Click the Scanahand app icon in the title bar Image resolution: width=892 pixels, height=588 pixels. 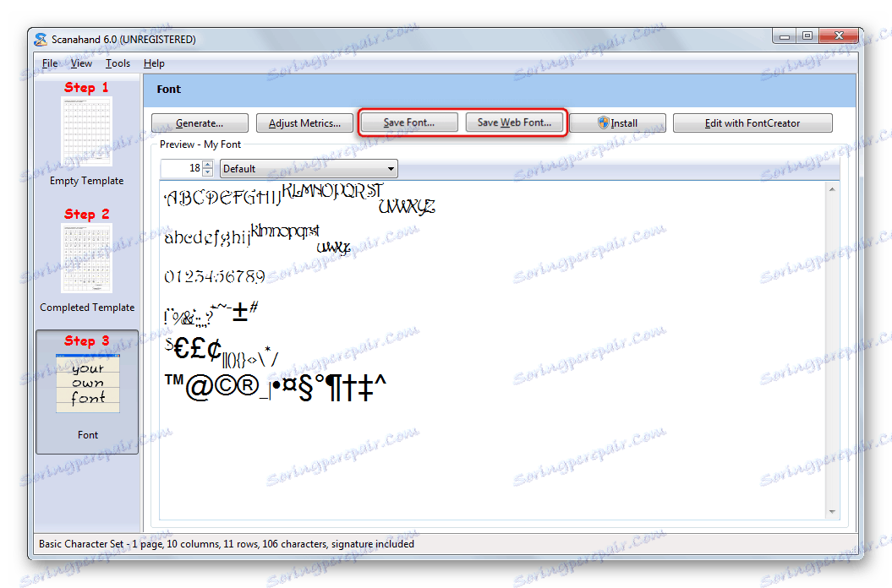pyautogui.click(x=41, y=39)
